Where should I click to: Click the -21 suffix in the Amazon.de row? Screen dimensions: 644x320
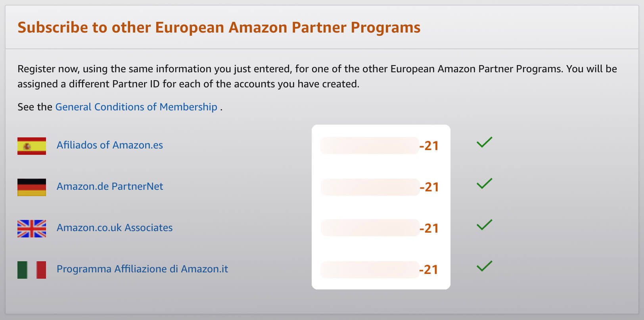coord(429,187)
